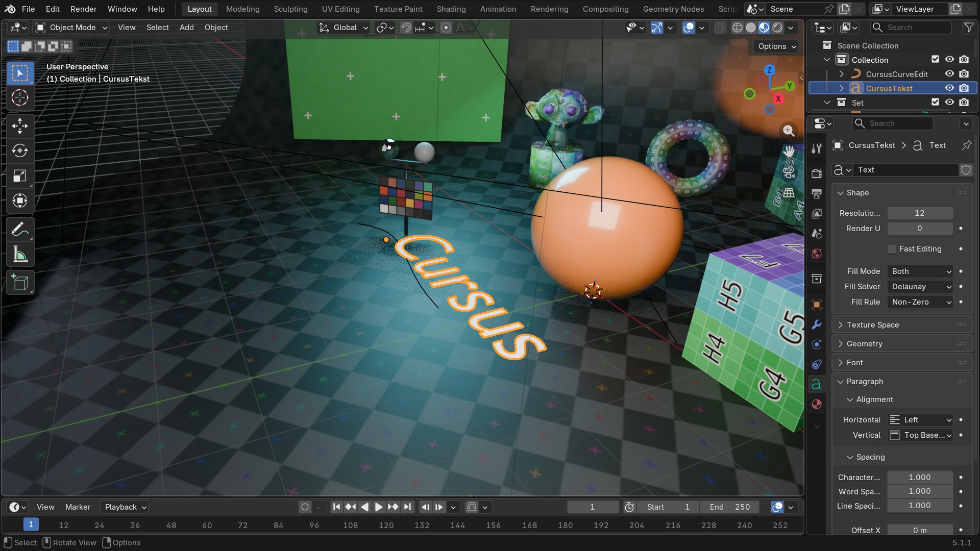Viewport: 980px width, 551px height.
Task: Open Horizontal alignment dropdown
Action: (x=920, y=420)
